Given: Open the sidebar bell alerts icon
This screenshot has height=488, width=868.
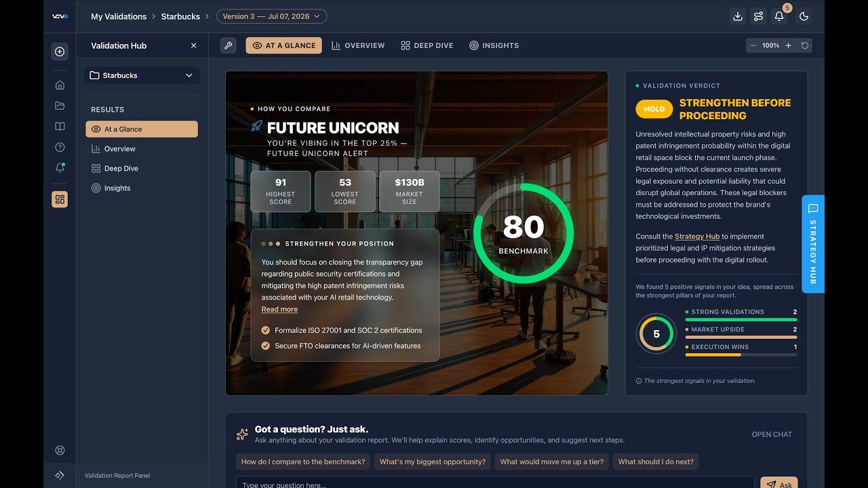Looking at the screenshot, I should tap(60, 168).
